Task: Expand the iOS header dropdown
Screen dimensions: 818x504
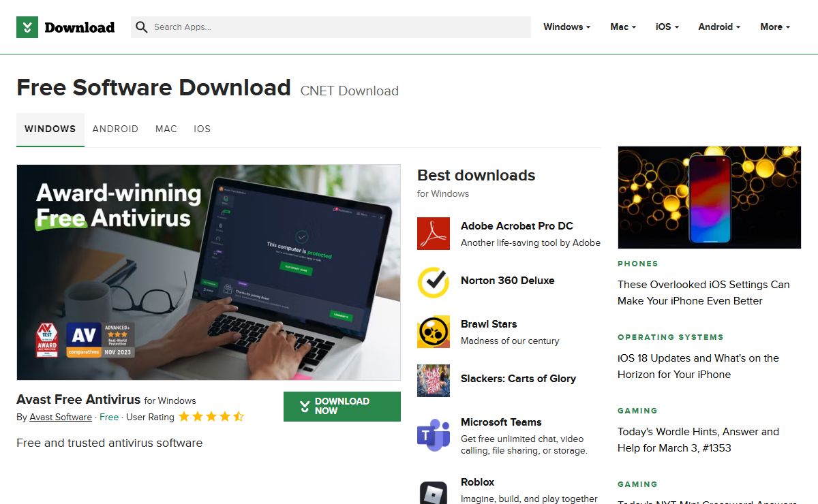Action: [667, 27]
